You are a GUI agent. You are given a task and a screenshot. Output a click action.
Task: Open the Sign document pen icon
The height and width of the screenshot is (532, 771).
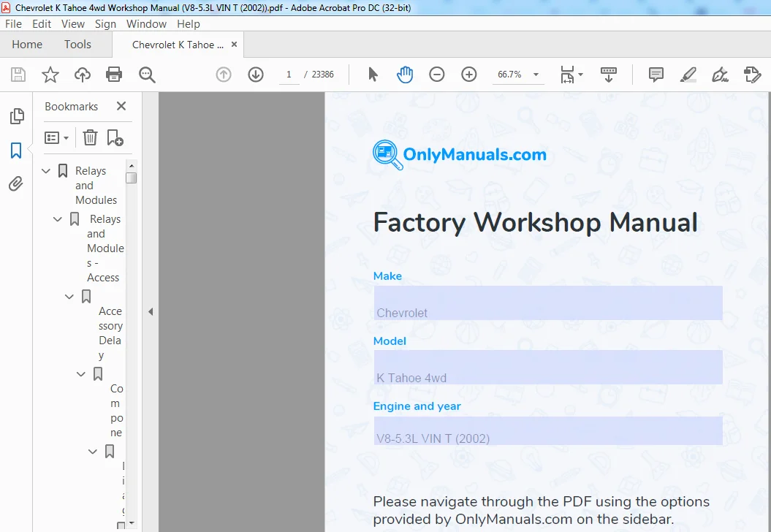coord(720,75)
